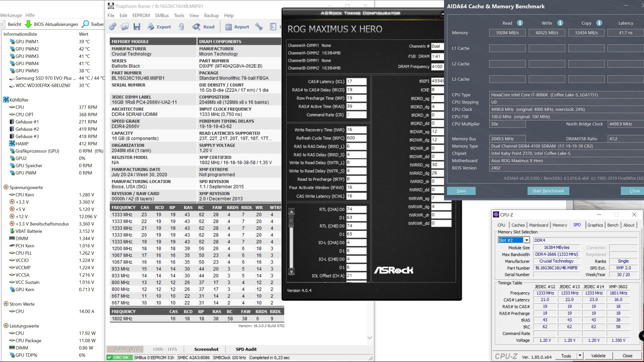The image size is (644, 362).
Task: Open the Slot #2 memory slot dropdown
Action: pyautogui.click(x=526, y=240)
